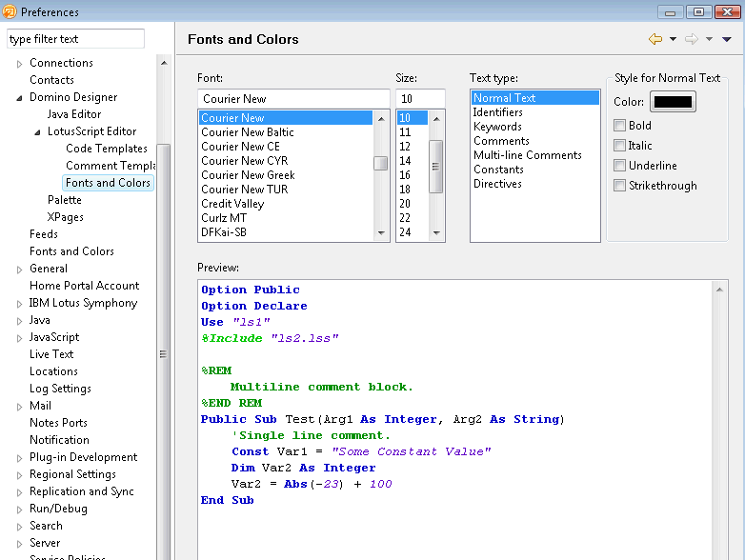Open the black Color swatch picker
745x560 pixels.
coord(673,102)
